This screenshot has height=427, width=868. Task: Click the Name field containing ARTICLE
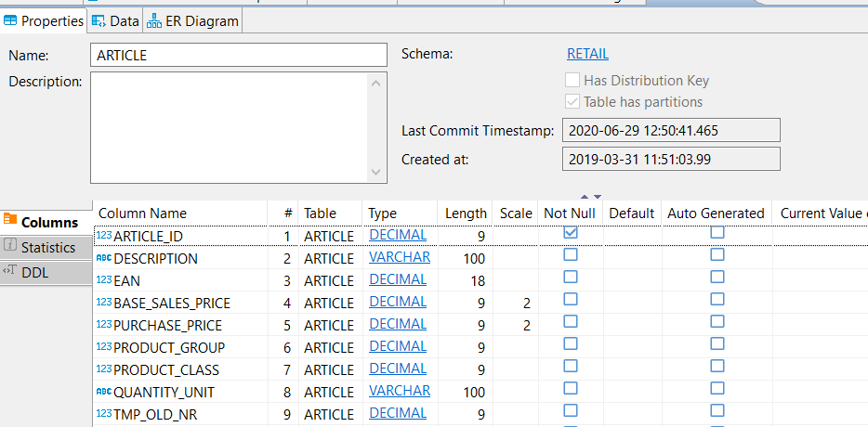point(239,55)
